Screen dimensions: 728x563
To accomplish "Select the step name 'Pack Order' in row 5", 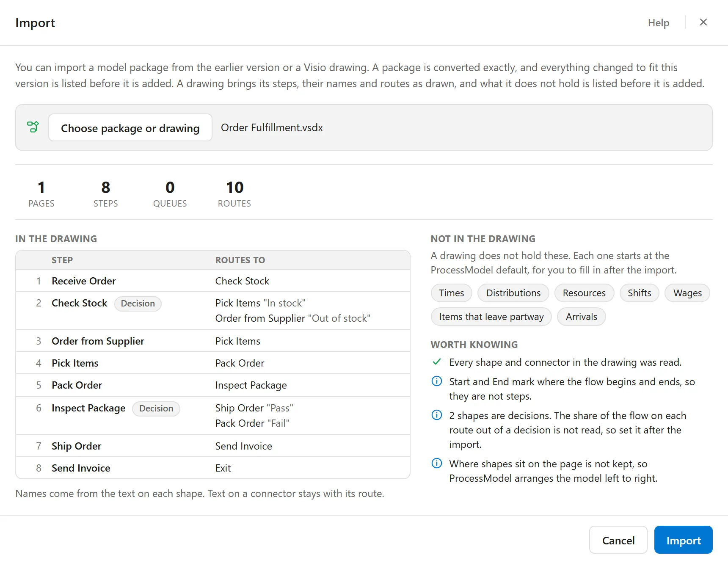I will click(77, 385).
